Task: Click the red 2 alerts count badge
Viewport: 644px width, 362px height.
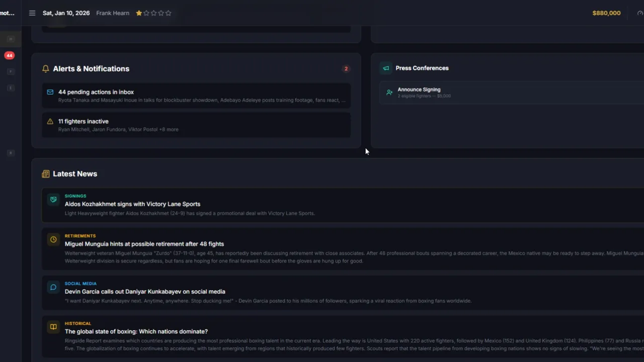Action: point(346,69)
